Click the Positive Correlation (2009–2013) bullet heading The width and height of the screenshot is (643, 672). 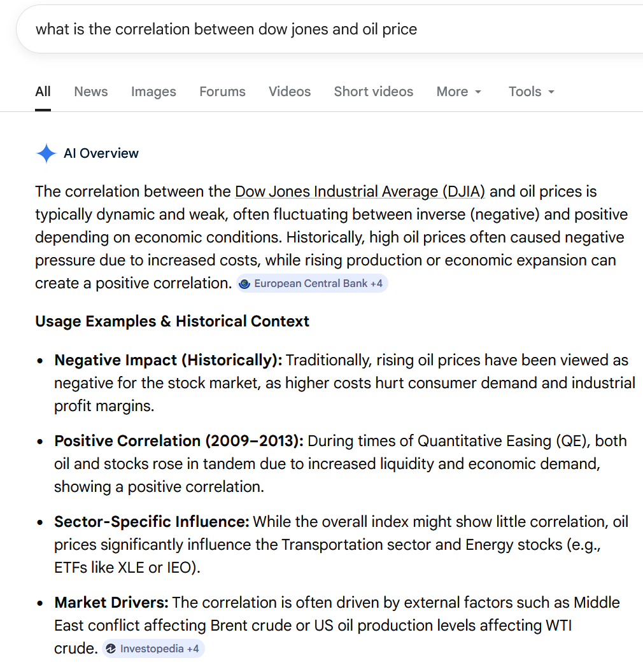click(x=179, y=441)
